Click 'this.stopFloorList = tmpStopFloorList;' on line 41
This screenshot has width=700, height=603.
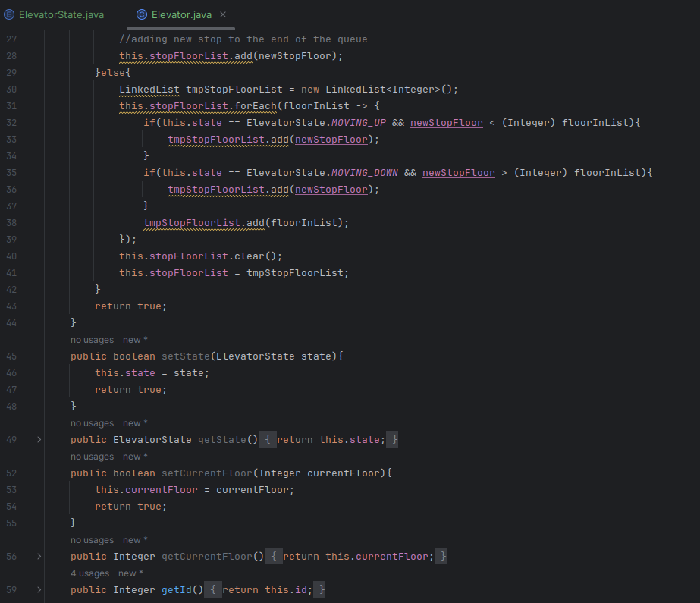(234, 273)
